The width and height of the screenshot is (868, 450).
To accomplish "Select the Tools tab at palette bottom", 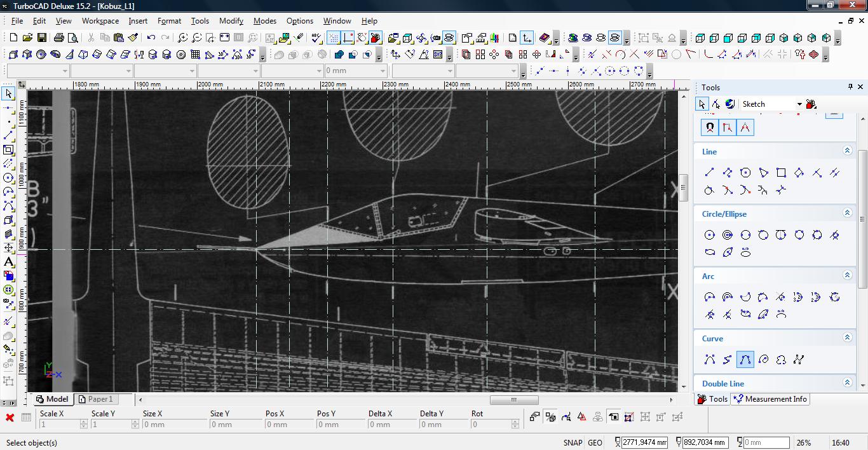I will point(712,399).
